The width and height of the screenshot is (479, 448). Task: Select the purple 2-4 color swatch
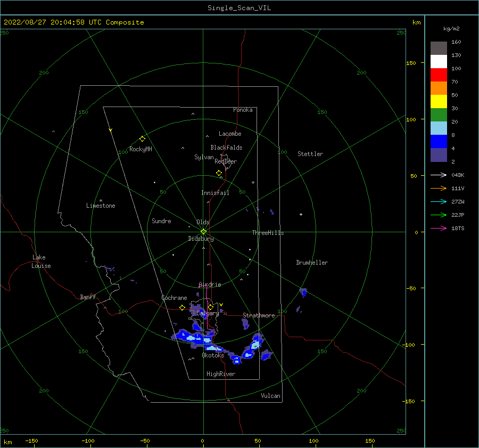click(439, 155)
